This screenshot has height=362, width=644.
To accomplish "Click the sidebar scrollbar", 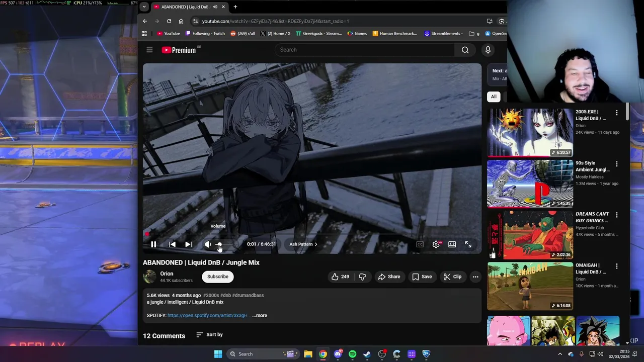I will click(627, 112).
